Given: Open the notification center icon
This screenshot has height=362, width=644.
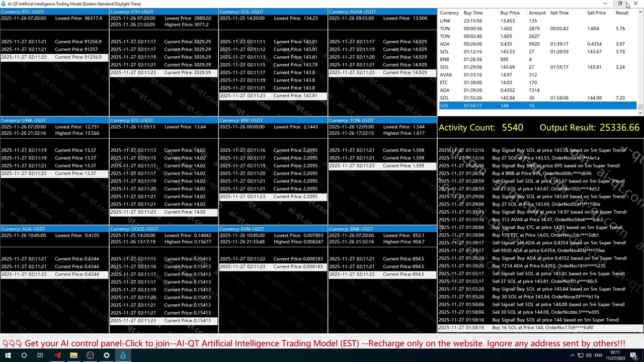Looking at the screenshot, I should tap(634, 355).
